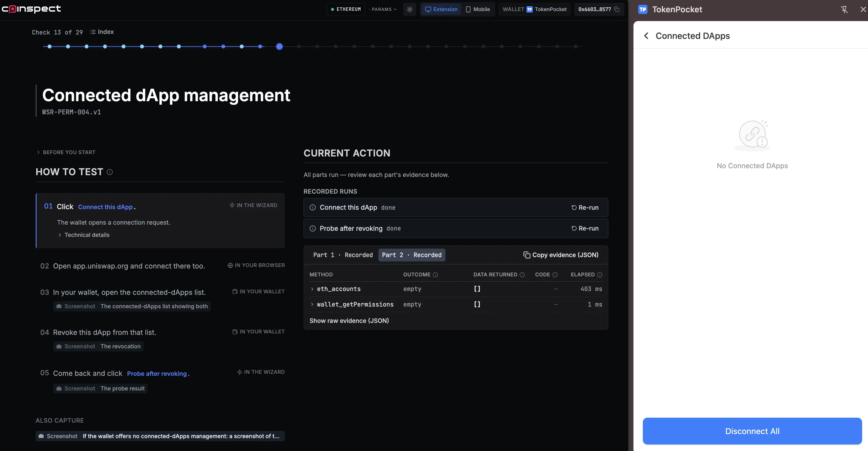The image size is (868, 451).
Task: Switch to Extension mode
Action: 441,9
